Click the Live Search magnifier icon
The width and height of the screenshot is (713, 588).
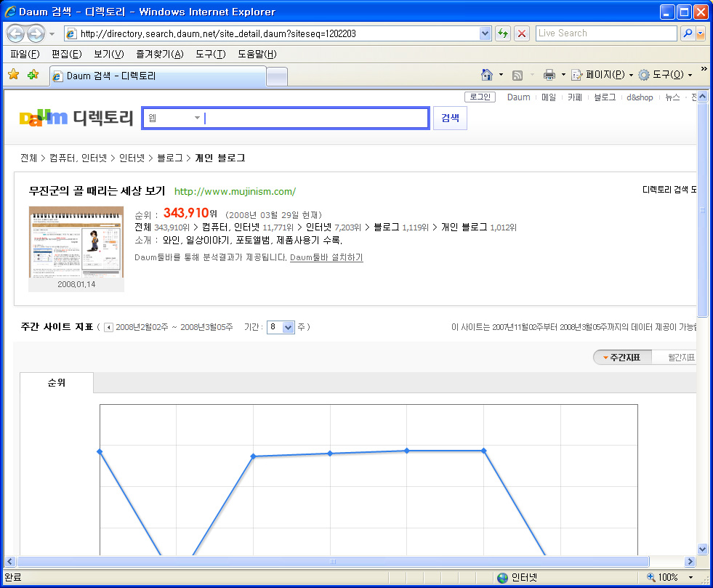(x=688, y=33)
